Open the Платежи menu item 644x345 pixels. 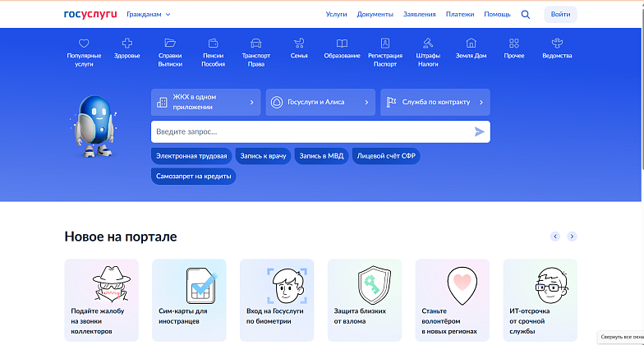pos(460,14)
